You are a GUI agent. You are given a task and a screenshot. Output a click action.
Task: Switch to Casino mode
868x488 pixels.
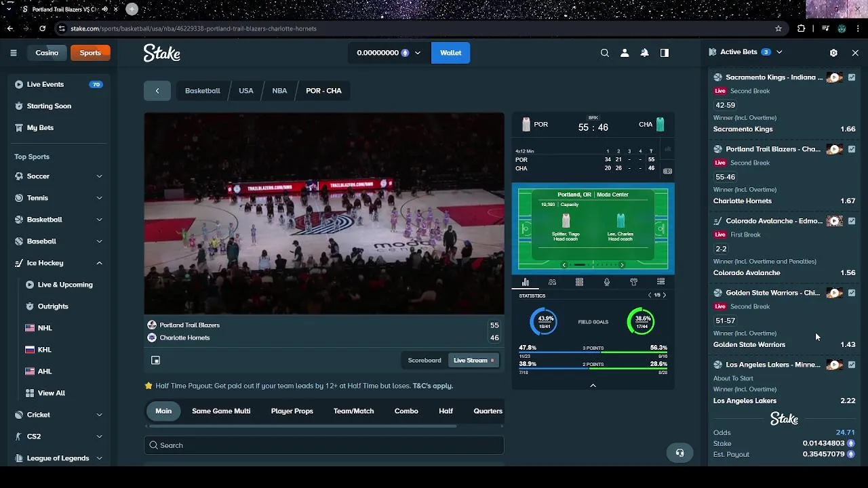47,53
